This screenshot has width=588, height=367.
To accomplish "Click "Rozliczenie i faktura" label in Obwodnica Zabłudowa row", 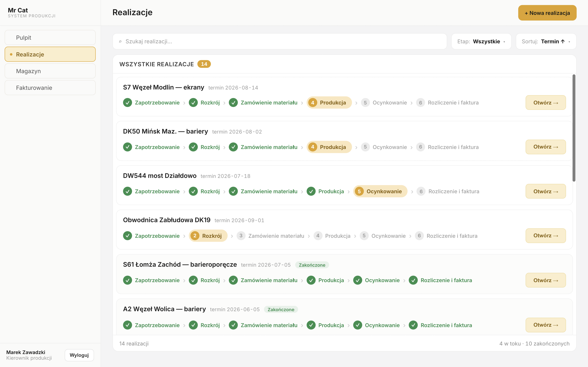I will [452, 236].
